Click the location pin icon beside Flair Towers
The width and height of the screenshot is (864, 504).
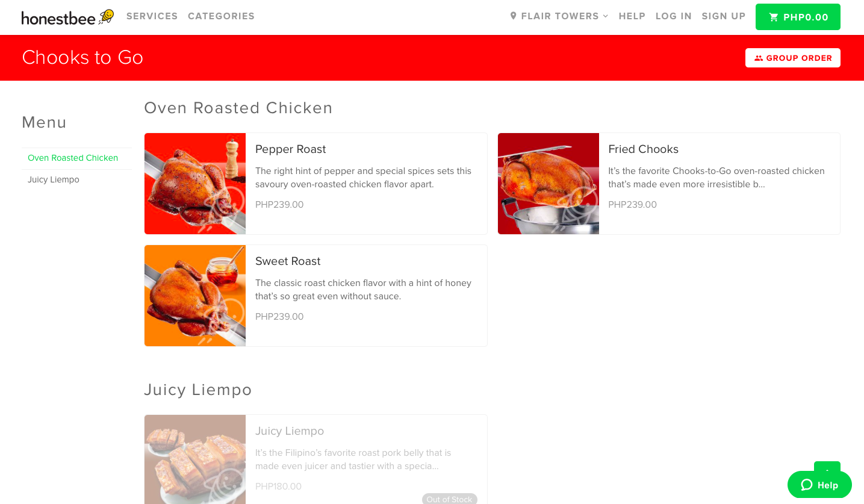513,16
